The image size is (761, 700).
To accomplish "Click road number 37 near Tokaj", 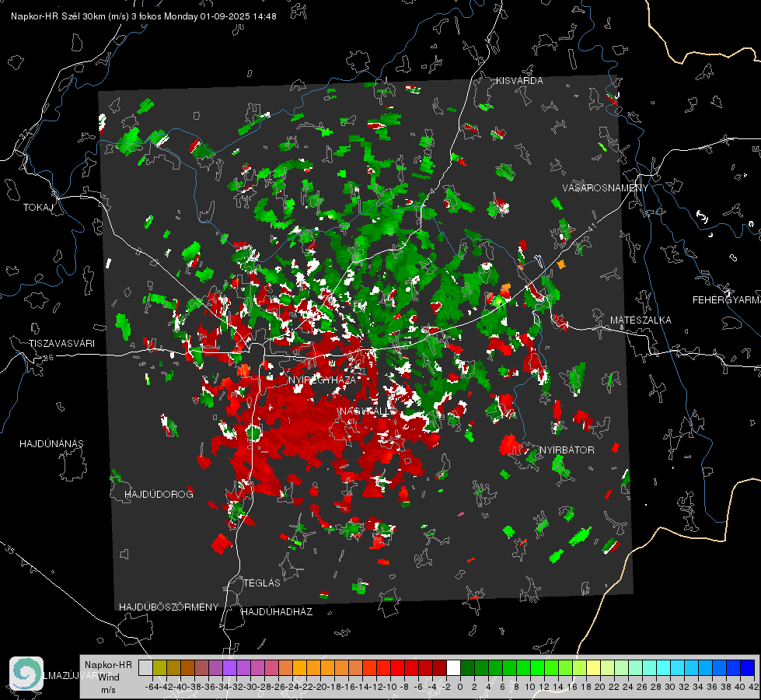I will coord(25,134).
